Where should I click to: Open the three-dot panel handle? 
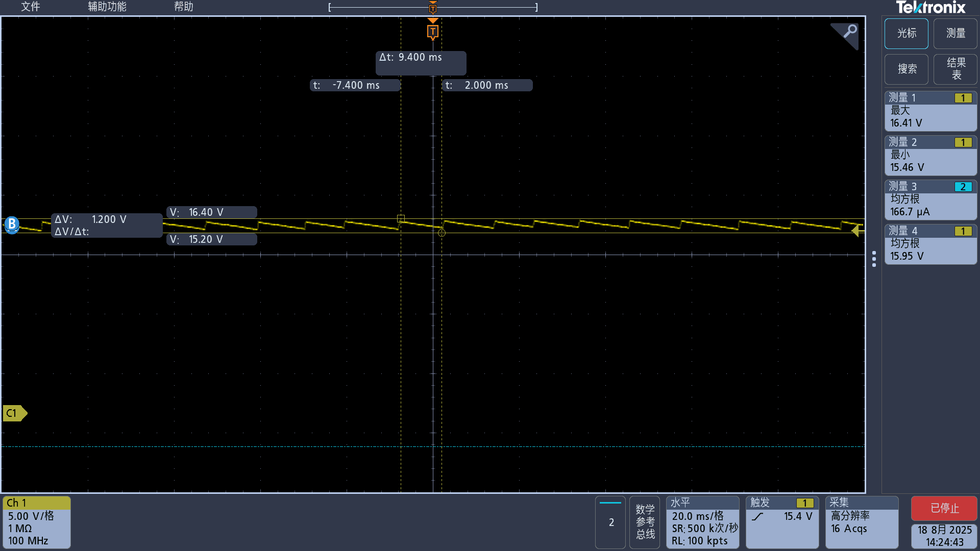tap(874, 259)
